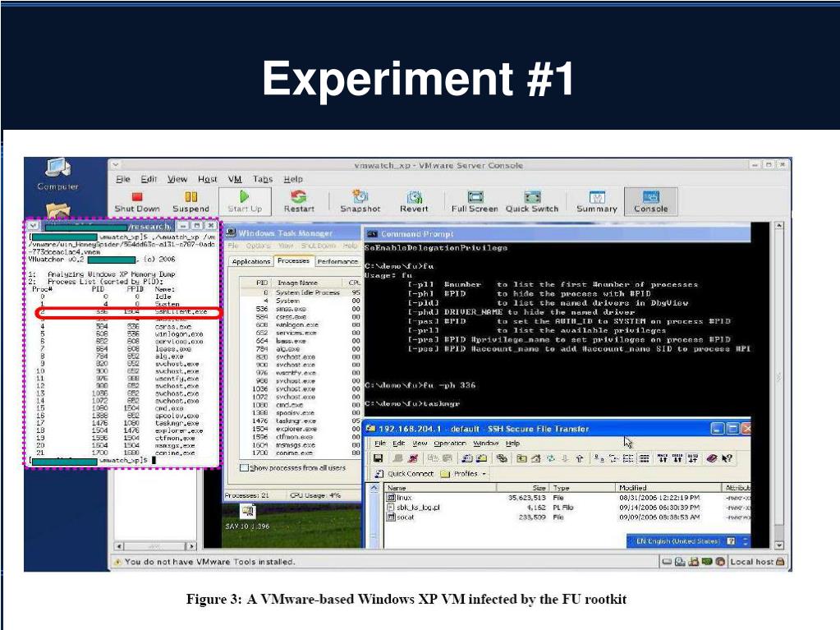Select taskmgr.exe in Task Manager list
Image resolution: width=840 pixels, height=630 pixels.
click(300, 421)
